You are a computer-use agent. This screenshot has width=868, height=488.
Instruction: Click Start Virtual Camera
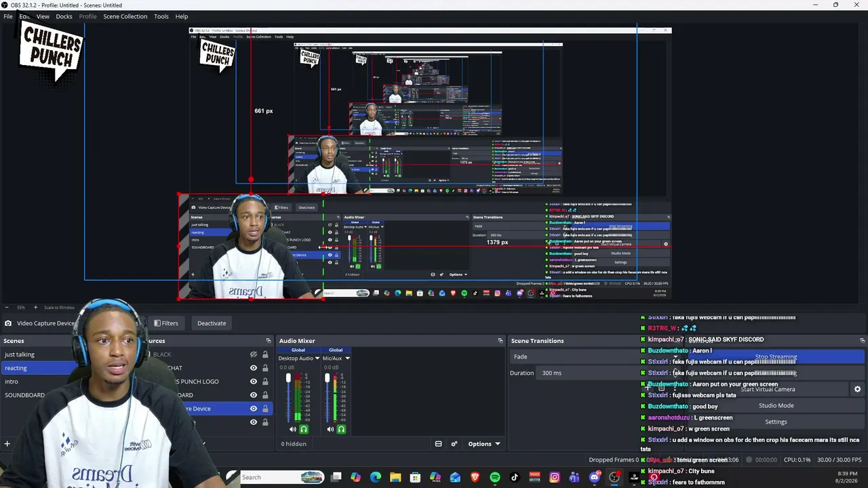point(768,389)
